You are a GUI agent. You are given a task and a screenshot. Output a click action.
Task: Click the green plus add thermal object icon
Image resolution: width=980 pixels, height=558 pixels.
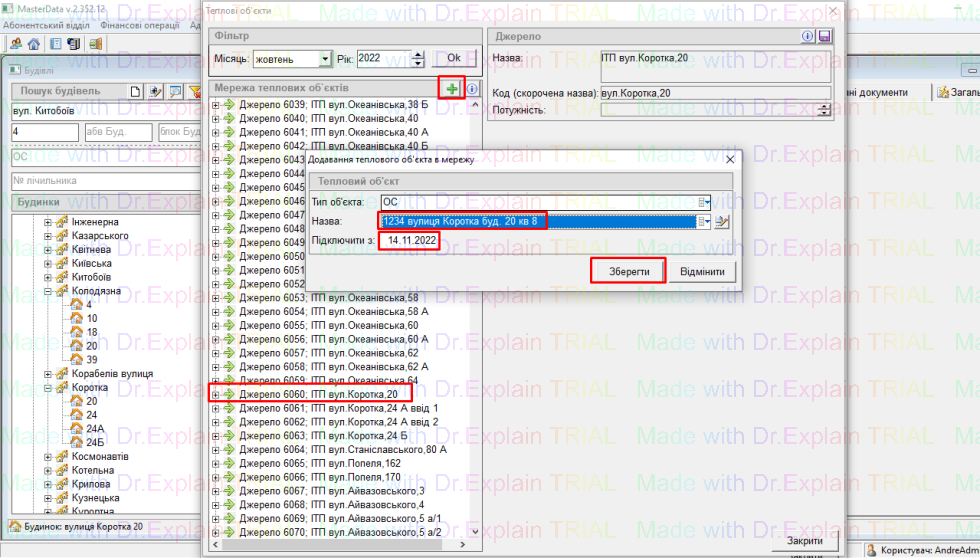(453, 89)
